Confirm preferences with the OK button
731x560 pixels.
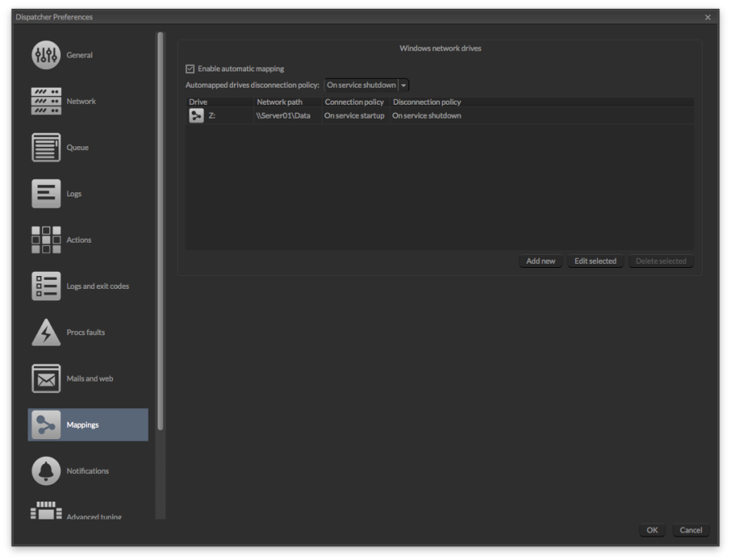pos(651,530)
